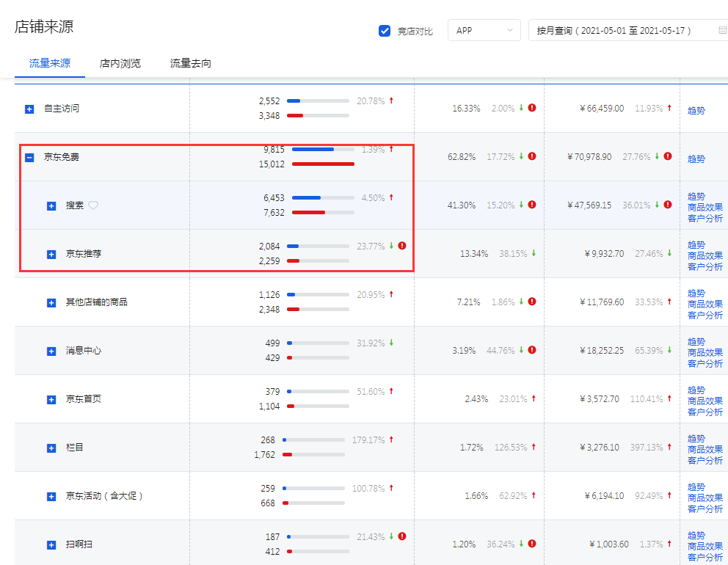This screenshot has width=728, height=565.
Task: Select the ¥18,252.25 amount in 消息中心
Action: pyautogui.click(x=602, y=351)
